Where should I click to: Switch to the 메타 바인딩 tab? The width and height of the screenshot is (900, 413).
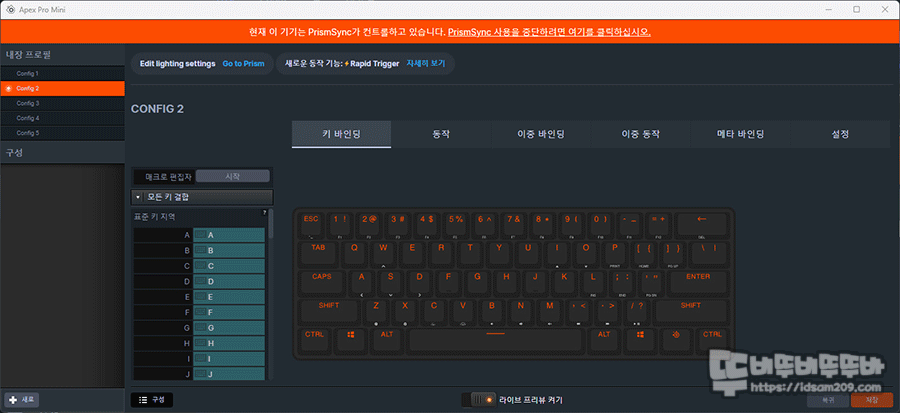pos(740,134)
